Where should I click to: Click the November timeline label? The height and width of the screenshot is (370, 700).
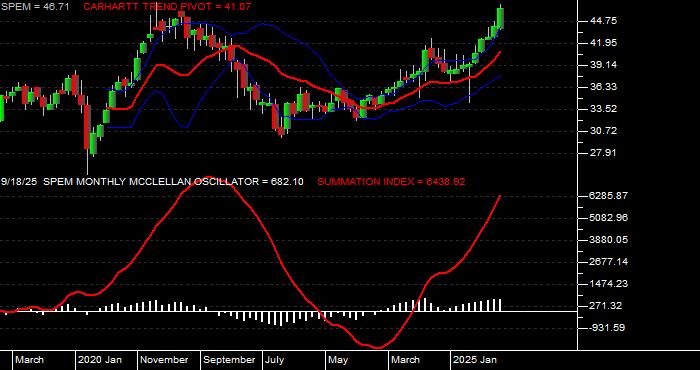pos(164,360)
